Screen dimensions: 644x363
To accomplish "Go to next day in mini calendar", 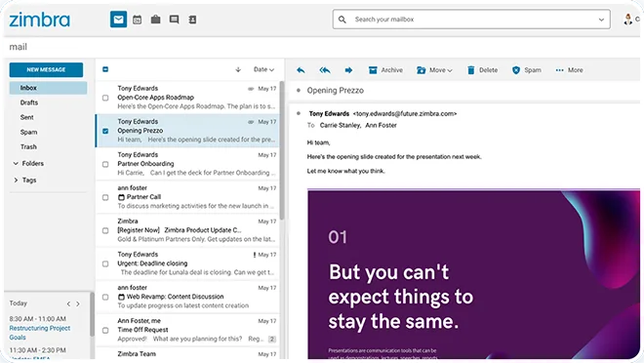I will tap(78, 303).
